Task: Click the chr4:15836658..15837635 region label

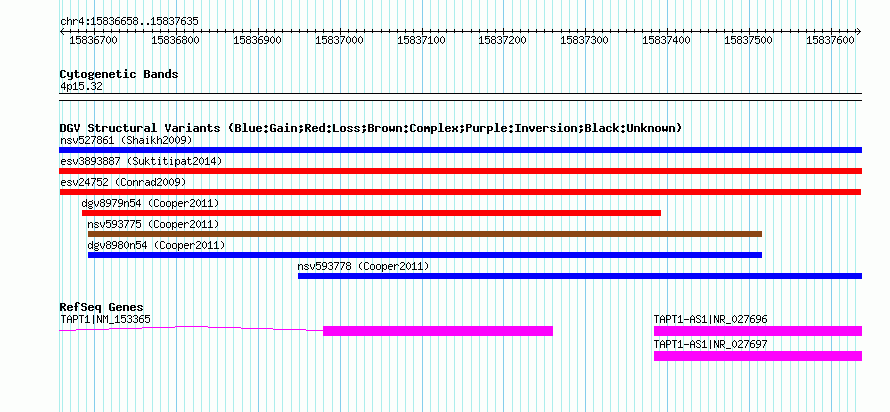Action: pos(129,21)
